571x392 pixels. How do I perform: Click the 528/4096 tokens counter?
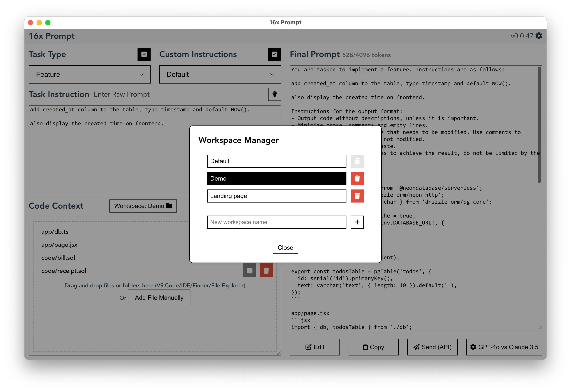[x=366, y=55]
